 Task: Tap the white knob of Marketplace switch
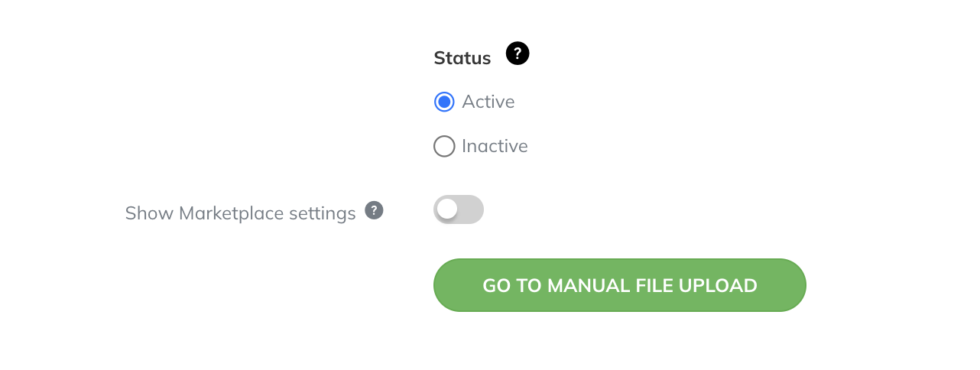tap(447, 209)
